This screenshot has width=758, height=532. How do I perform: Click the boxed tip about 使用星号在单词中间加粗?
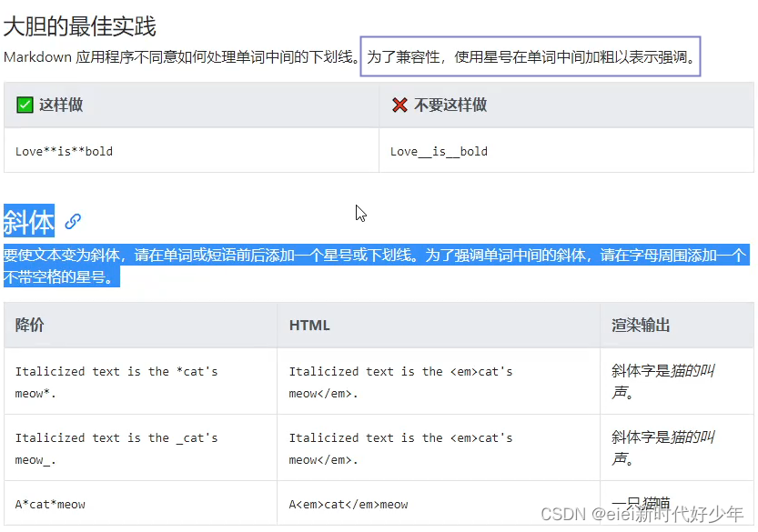[532, 56]
